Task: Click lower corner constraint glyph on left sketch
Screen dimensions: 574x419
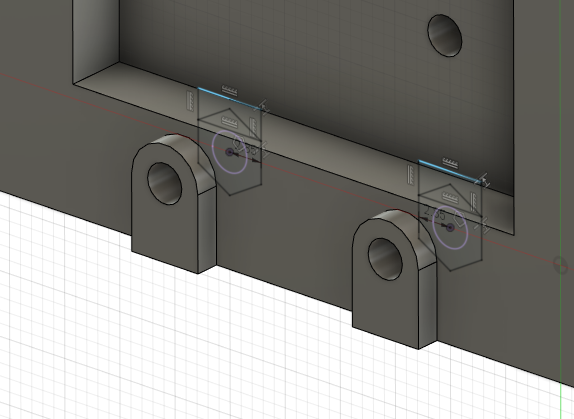Action: [264, 151]
